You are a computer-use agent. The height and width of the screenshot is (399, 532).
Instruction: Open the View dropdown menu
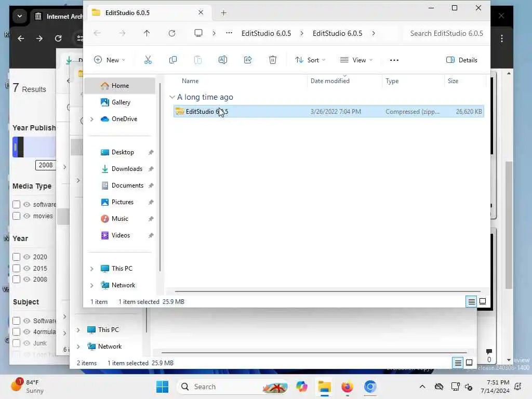356,60
